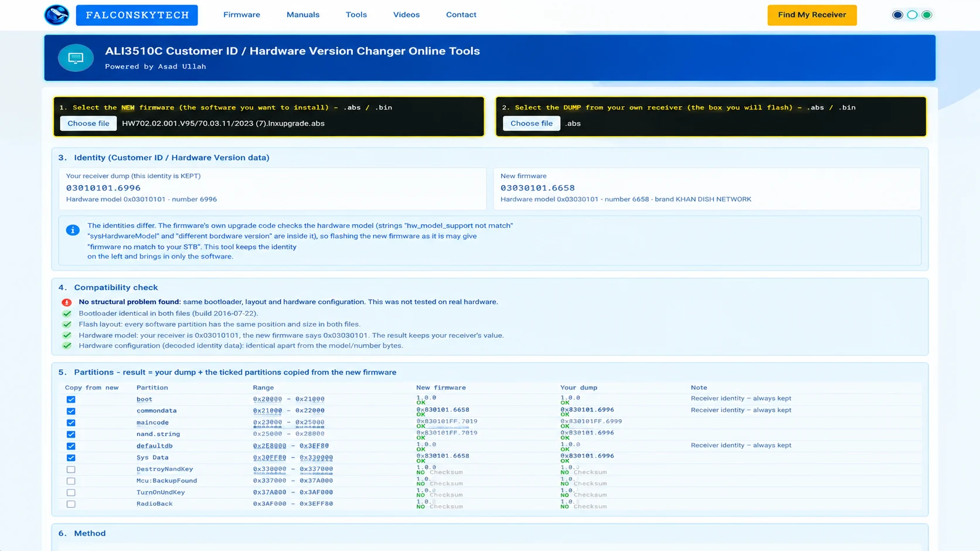The image size is (980, 551).
Task: Click the Sys Data range 0x30EF80 – 0x330000
Action: (x=293, y=458)
